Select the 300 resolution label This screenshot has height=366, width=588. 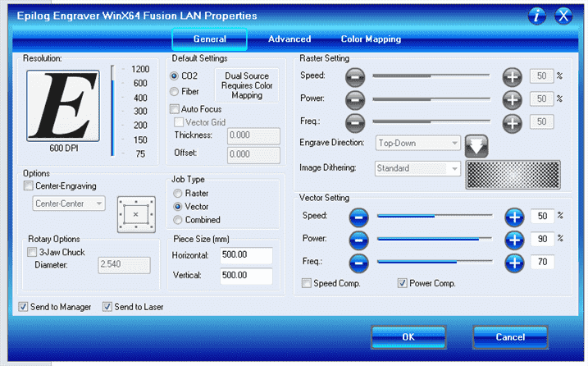click(140, 112)
